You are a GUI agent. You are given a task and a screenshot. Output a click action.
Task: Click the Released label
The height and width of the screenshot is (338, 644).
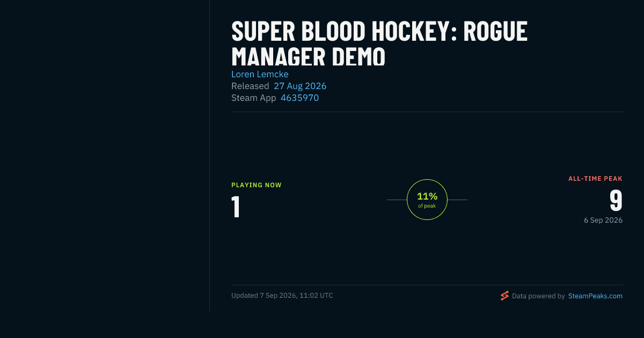pyautogui.click(x=250, y=86)
